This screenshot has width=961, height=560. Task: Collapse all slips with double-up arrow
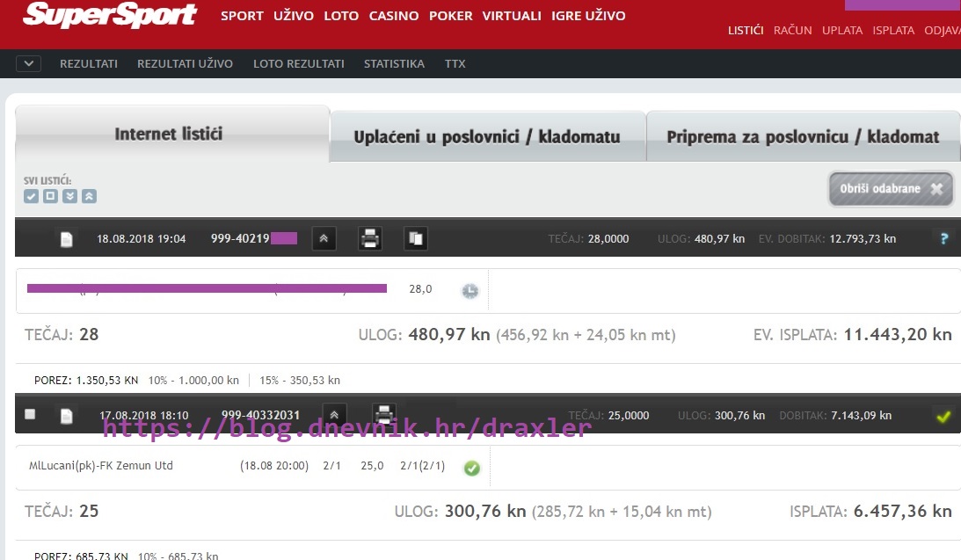(89, 196)
